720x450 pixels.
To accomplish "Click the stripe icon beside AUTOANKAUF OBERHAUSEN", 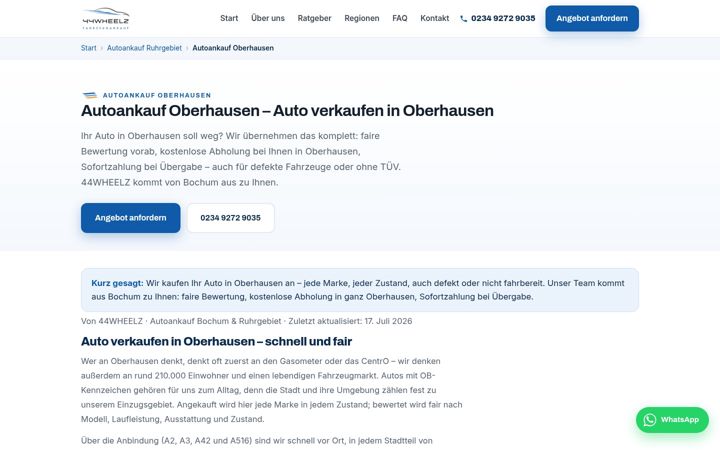I will pos(90,96).
